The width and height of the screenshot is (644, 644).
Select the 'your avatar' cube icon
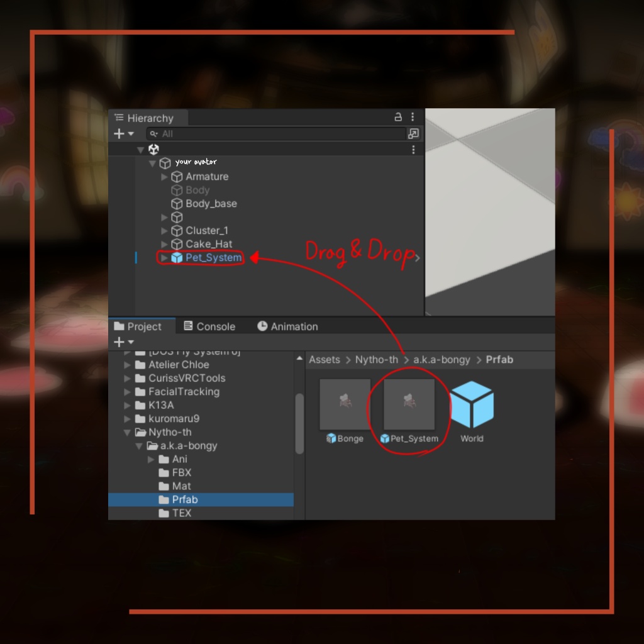point(165,164)
